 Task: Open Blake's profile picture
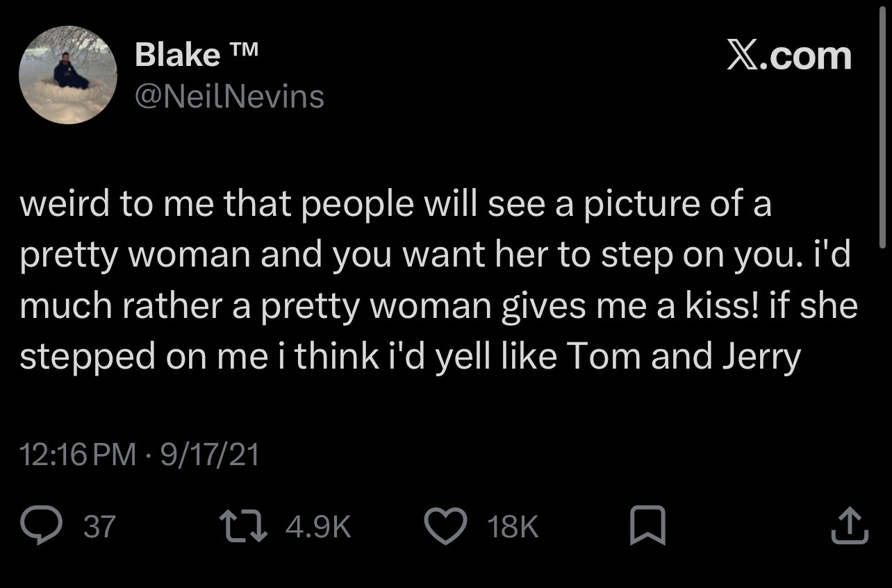(x=67, y=75)
